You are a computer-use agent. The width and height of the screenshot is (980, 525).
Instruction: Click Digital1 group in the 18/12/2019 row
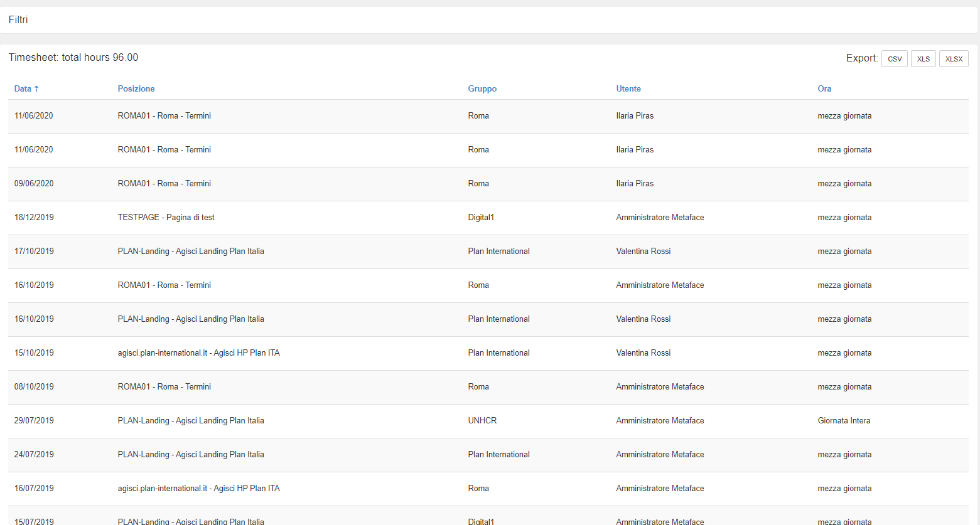point(480,218)
